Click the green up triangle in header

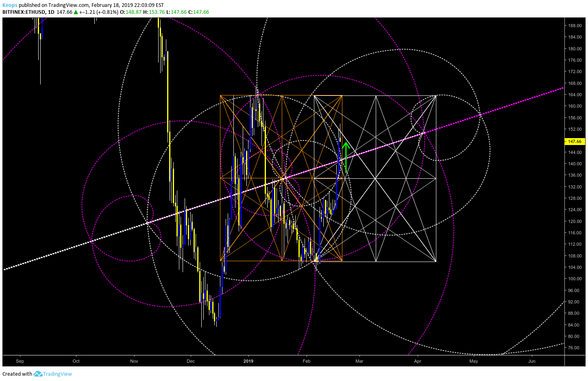pos(76,12)
